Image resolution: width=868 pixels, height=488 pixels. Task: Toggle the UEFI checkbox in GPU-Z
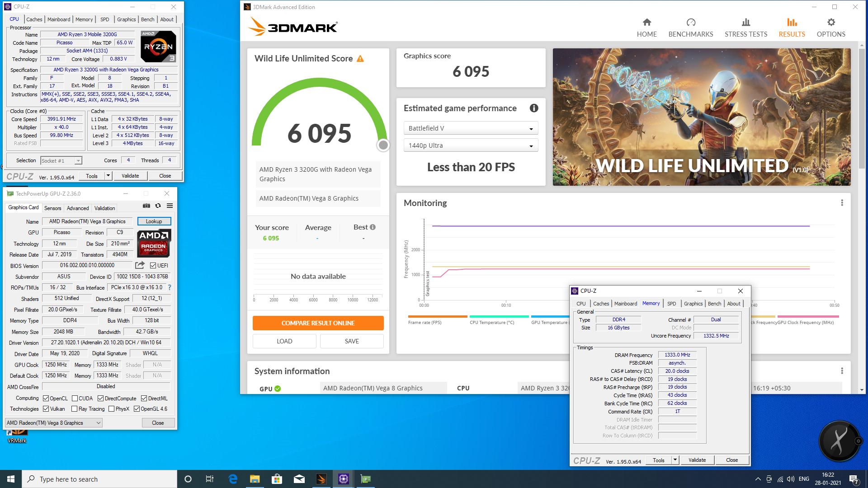tap(153, 266)
